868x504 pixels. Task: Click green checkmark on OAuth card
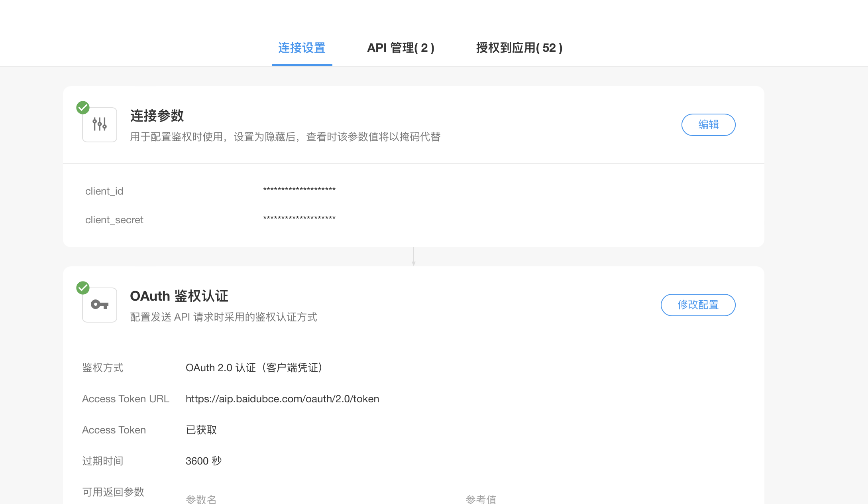point(83,288)
